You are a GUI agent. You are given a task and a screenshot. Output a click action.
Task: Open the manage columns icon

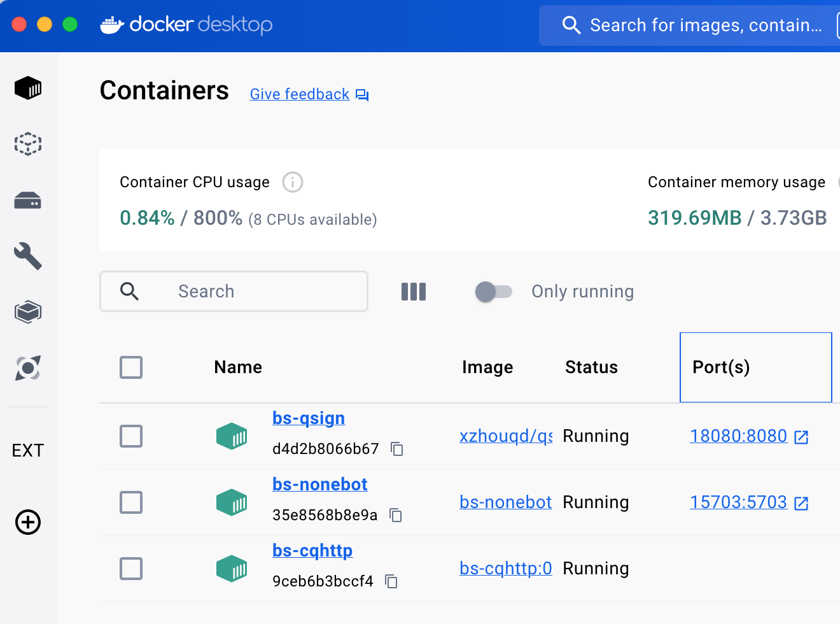(414, 292)
